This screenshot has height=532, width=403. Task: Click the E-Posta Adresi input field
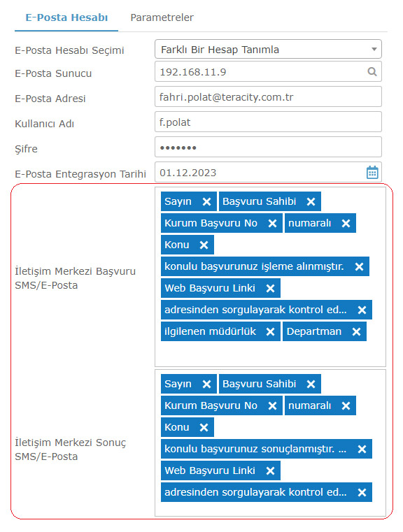(x=268, y=96)
